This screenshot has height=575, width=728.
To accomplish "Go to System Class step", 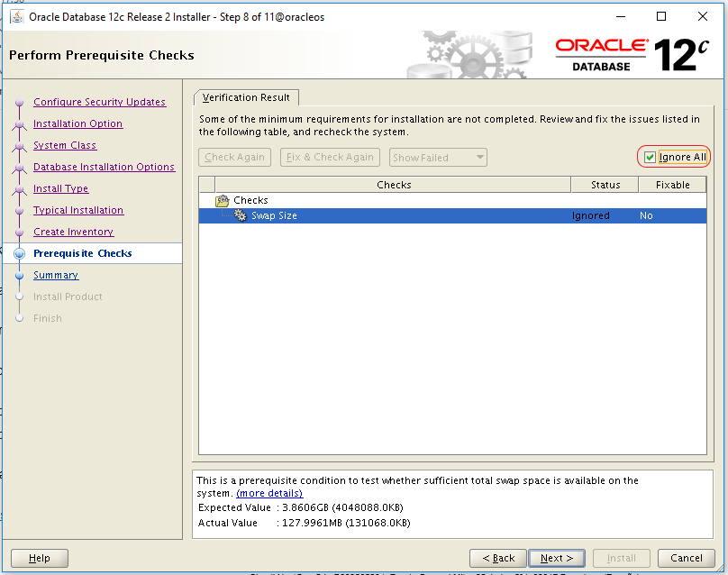I will click(65, 145).
